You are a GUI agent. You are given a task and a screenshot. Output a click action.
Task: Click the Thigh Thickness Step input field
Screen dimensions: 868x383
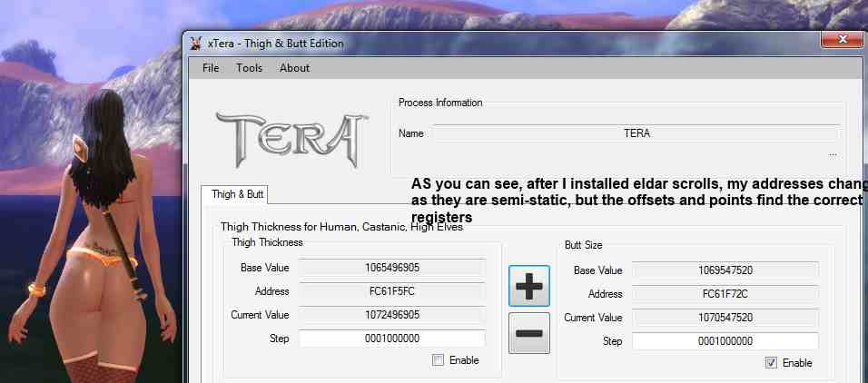click(392, 339)
